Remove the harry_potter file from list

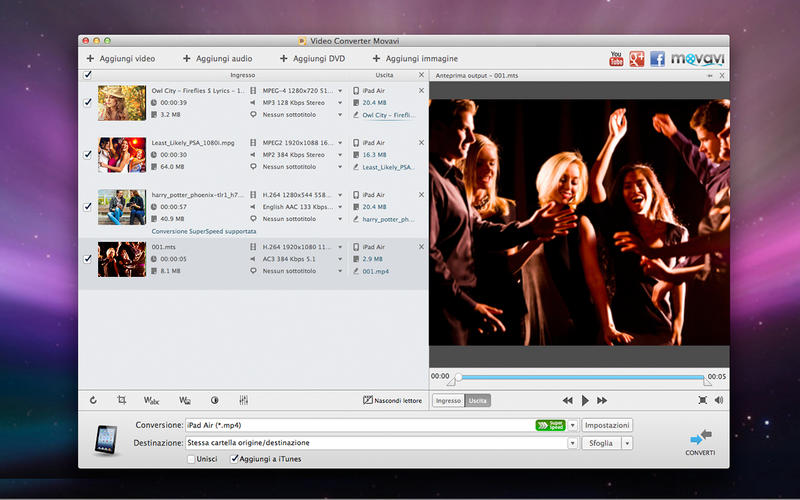[421, 194]
